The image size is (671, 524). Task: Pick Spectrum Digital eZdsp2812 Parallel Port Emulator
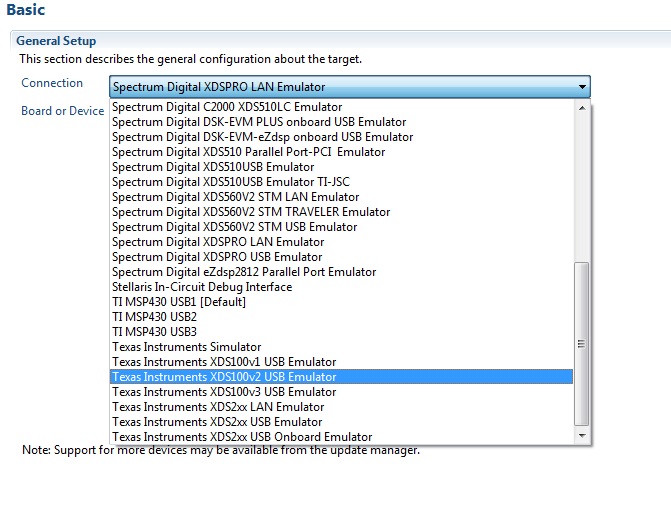(341, 272)
